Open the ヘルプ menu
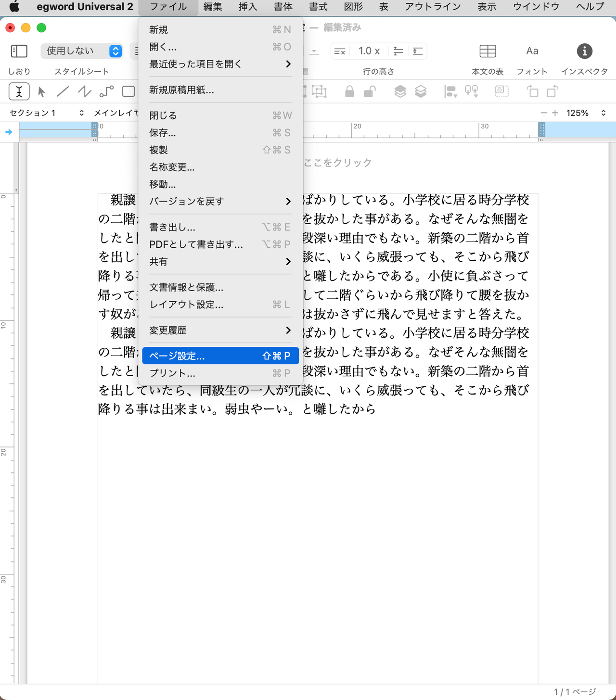Viewport: 616px width, 700px height. [590, 7]
